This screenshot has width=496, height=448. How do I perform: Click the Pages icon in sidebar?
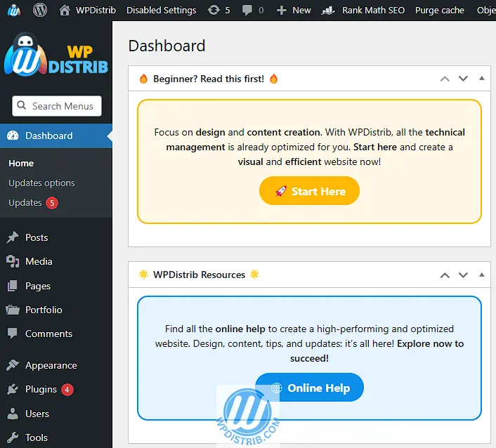click(x=13, y=286)
